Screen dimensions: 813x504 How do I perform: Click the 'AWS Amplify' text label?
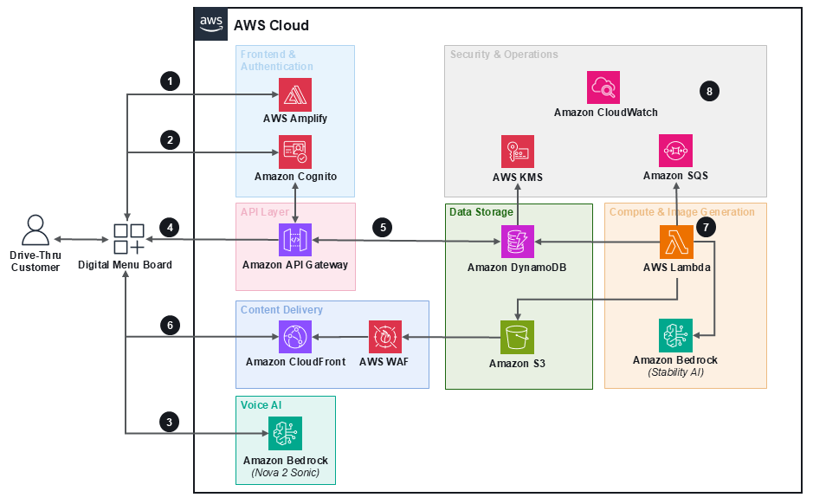295,119
